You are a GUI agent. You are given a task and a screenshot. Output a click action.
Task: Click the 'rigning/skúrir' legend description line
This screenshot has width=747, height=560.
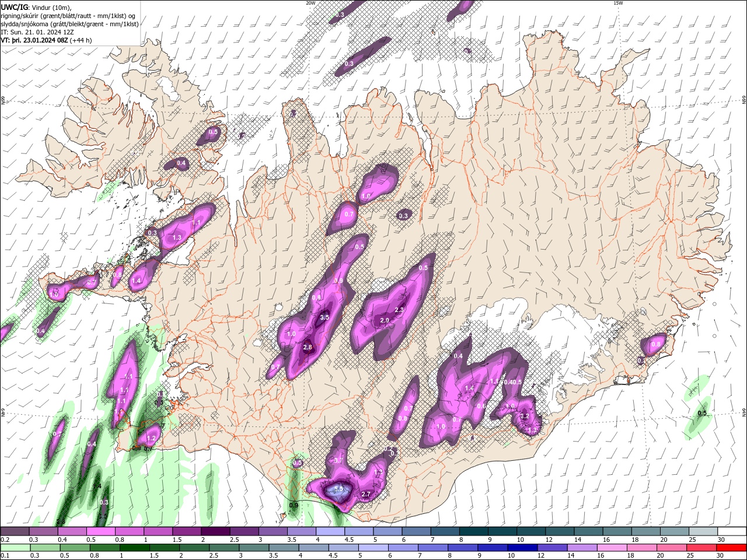click(x=68, y=15)
